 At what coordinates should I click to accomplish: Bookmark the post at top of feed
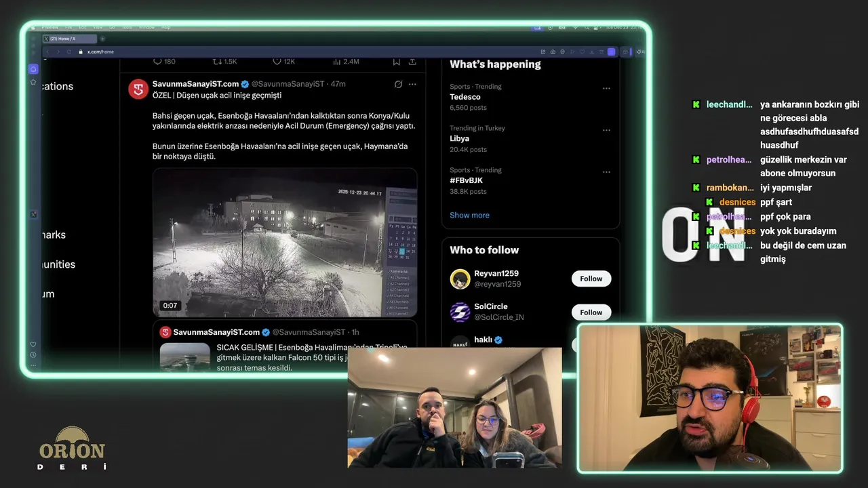(396, 62)
